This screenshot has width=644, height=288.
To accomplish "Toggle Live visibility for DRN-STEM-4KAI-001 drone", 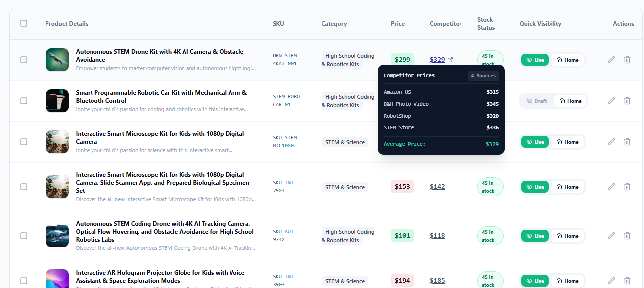I will [x=535, y=60].
